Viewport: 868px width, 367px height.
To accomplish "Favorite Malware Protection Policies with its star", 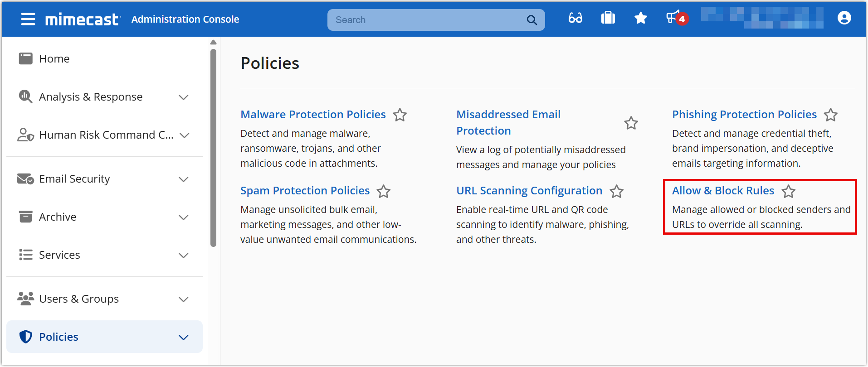I will pyautogui.click(x=400, y=115).
